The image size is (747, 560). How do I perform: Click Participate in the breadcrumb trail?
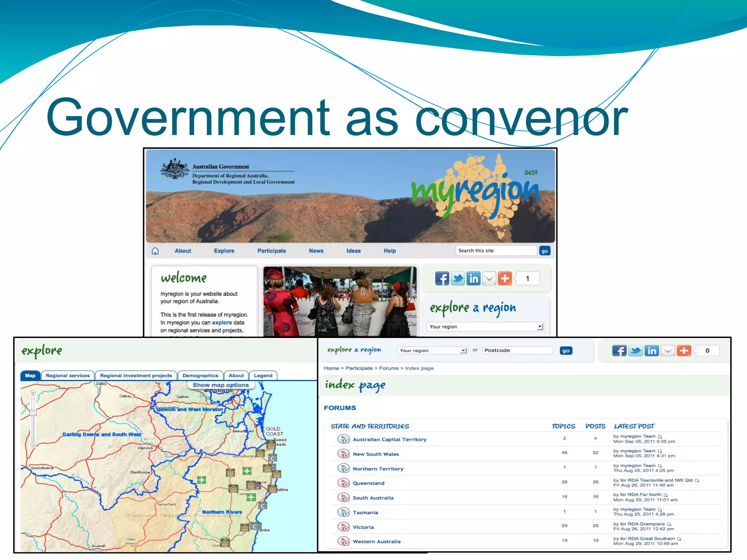coord(359,368)
